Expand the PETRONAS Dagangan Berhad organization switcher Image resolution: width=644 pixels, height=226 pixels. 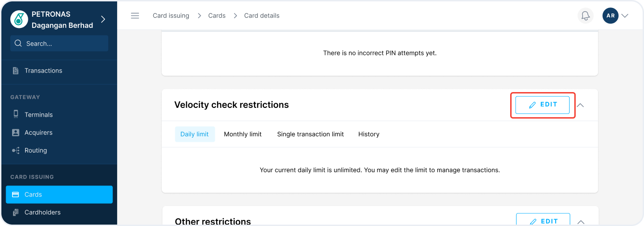point(103,20)
